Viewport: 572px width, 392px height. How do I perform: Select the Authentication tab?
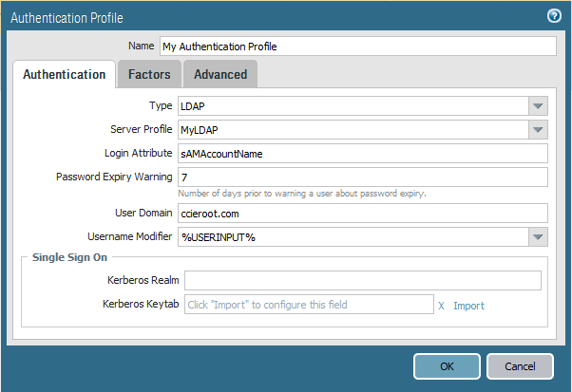click(64, 74)
